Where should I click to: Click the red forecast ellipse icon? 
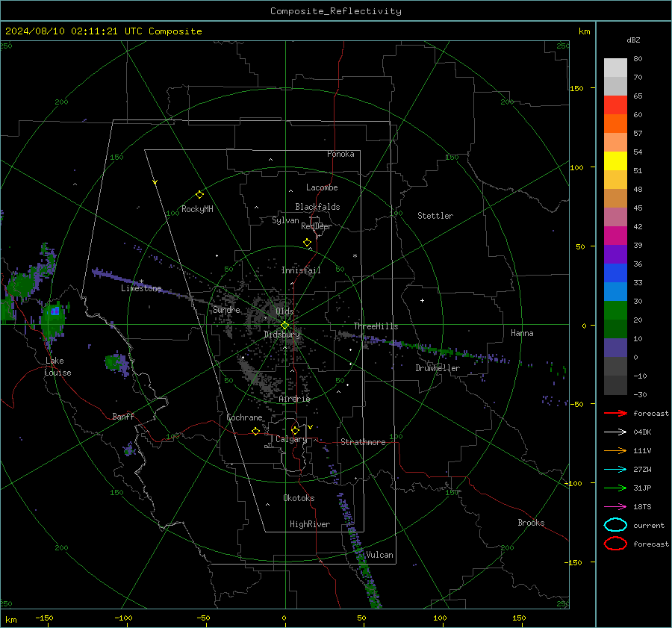coord(615,544)
